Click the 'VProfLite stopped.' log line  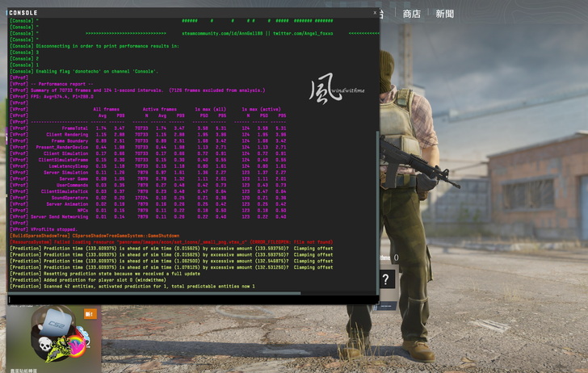(x=44, y=229)
